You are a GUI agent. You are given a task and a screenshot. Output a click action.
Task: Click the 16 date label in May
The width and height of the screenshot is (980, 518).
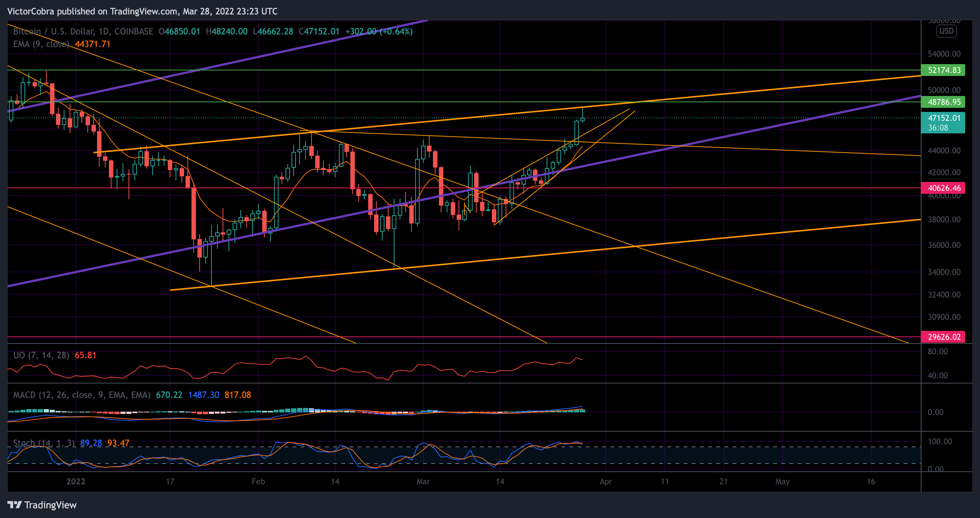871,481
